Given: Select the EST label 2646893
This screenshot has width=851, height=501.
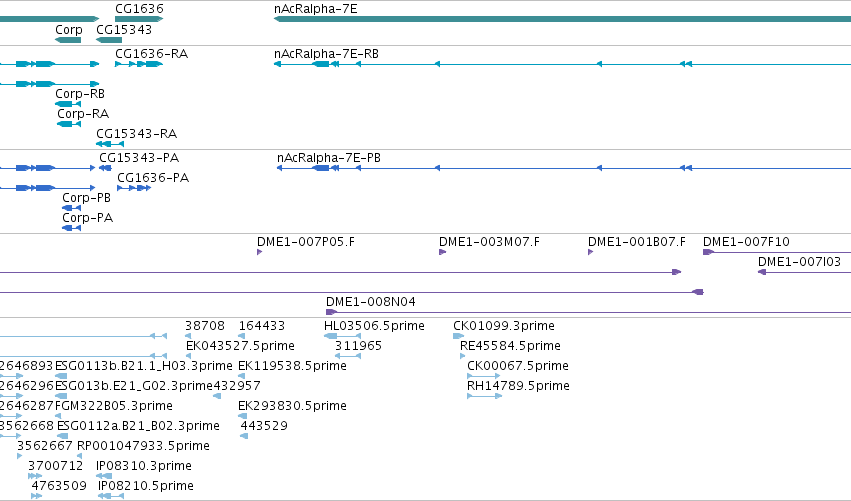Looking at the screenshot, I should (27, 366).
